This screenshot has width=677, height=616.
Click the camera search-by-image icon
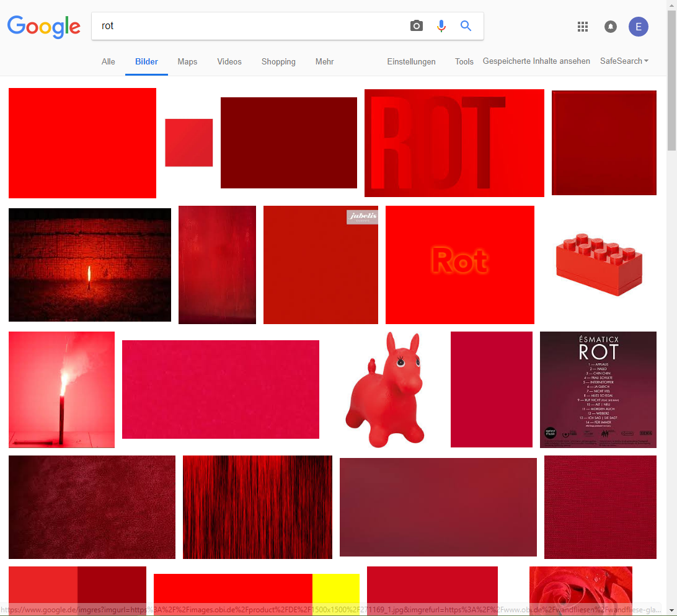tap(417, 26)
